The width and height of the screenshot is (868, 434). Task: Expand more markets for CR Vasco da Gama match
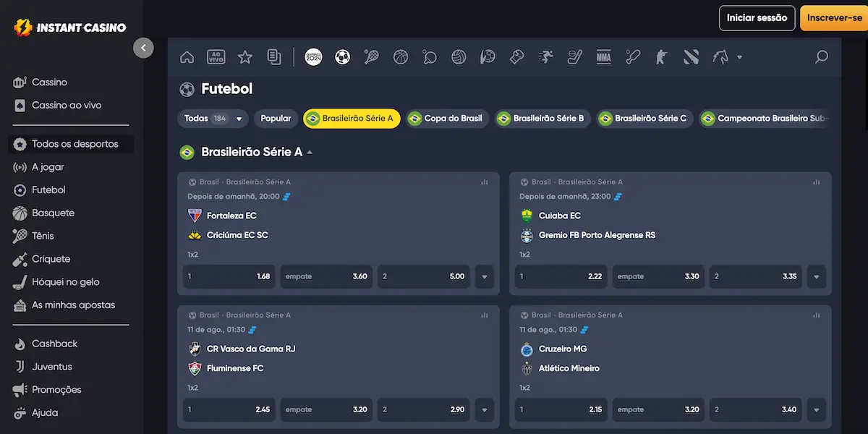click(x=485, y=409)
